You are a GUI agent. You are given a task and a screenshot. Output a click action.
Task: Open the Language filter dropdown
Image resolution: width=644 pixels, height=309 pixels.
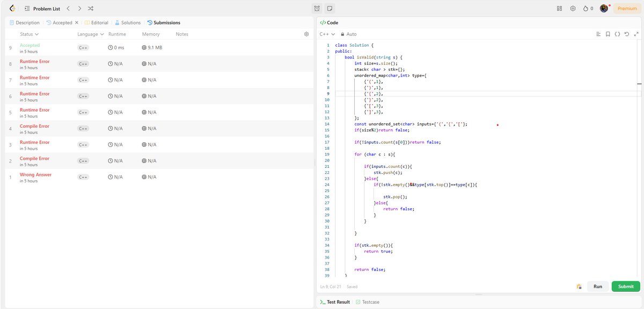tap(90, 33)
